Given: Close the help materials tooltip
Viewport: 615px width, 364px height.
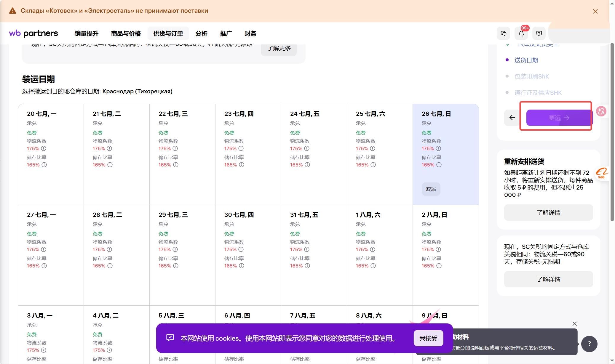Looking at the screenshot, I should (574, 324).
